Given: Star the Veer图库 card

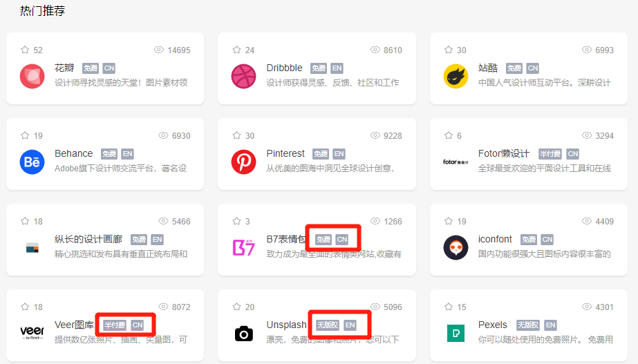Looking at the screenshot, I should (x=25, y=307).
